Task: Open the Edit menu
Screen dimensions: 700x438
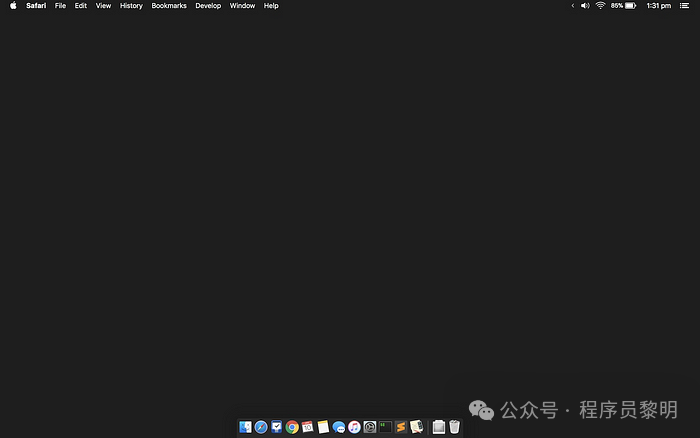Action: coord(81,6)
